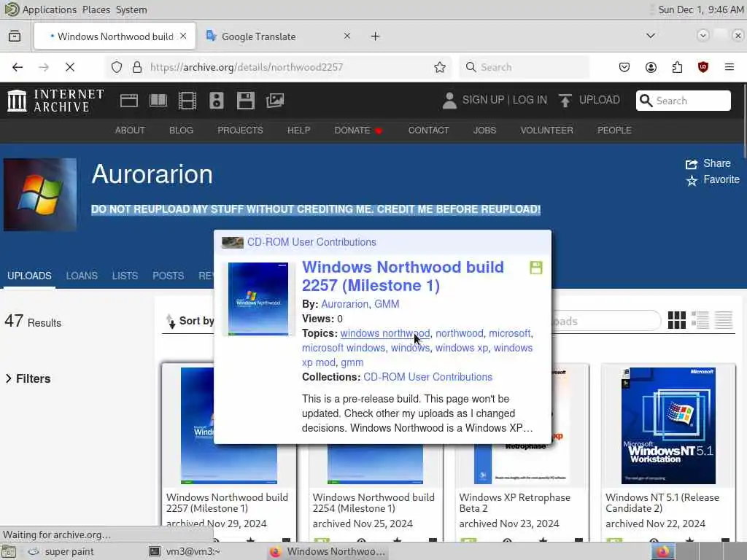
Task: Open the System menu
Action: pos(131,9)
